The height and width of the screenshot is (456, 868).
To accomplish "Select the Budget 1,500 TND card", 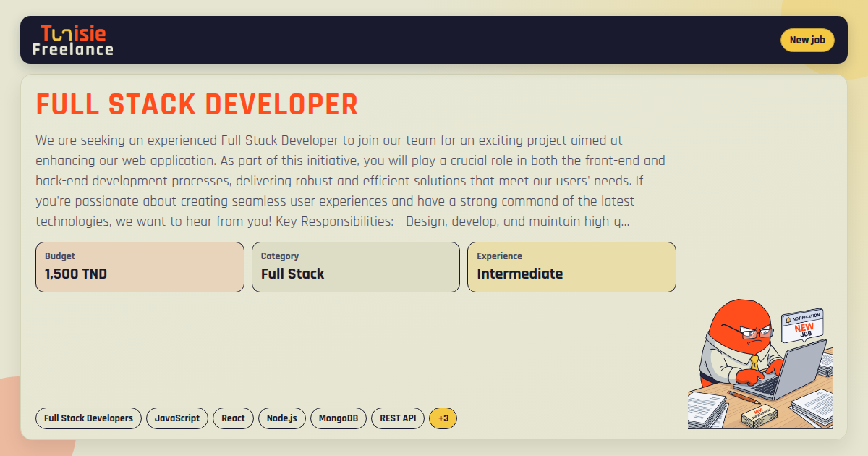I will point(140,267).
